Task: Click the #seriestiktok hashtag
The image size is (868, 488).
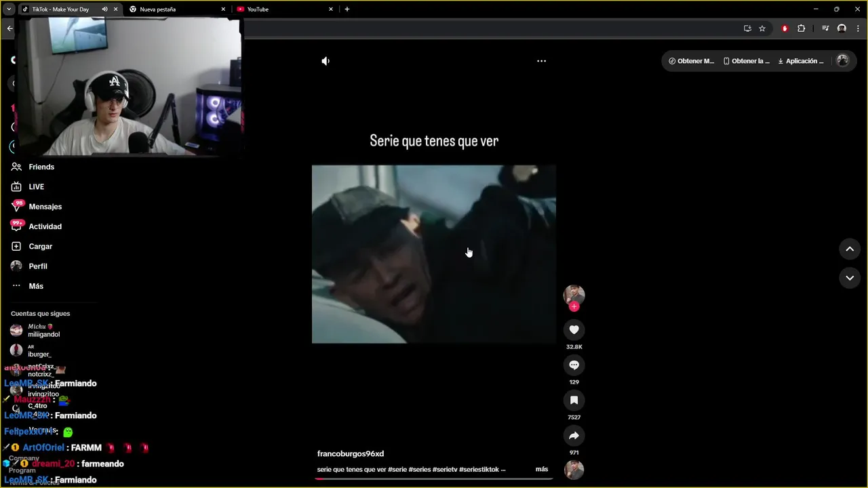Action: 479,469
